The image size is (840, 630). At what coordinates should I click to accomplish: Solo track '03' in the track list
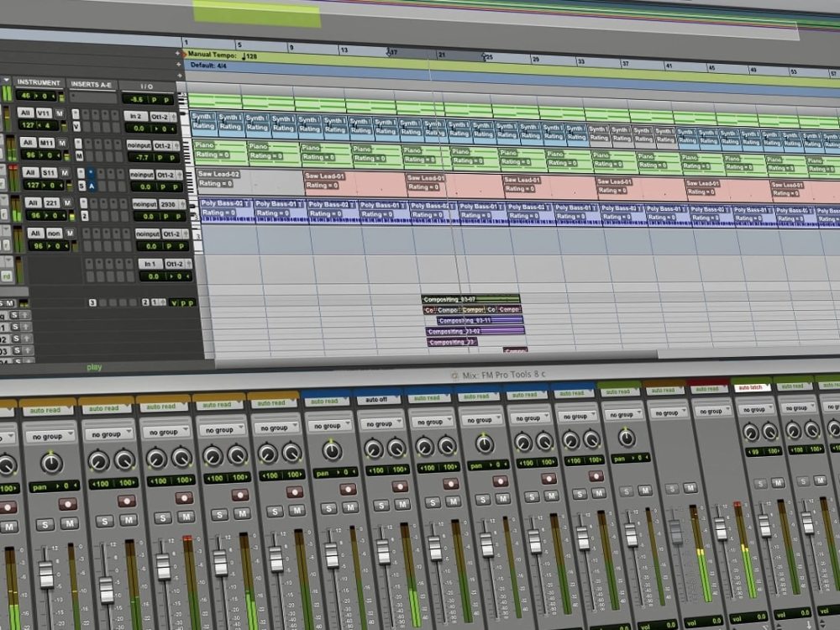pos(16,351)
